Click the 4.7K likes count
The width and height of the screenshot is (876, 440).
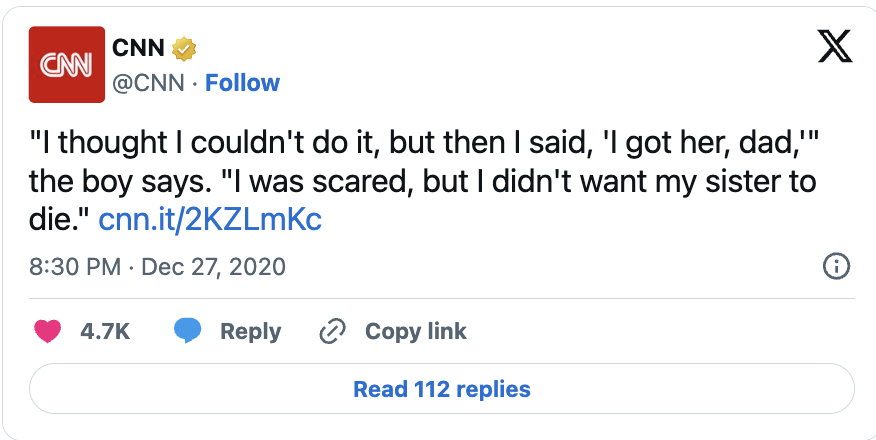pos(105,331)
